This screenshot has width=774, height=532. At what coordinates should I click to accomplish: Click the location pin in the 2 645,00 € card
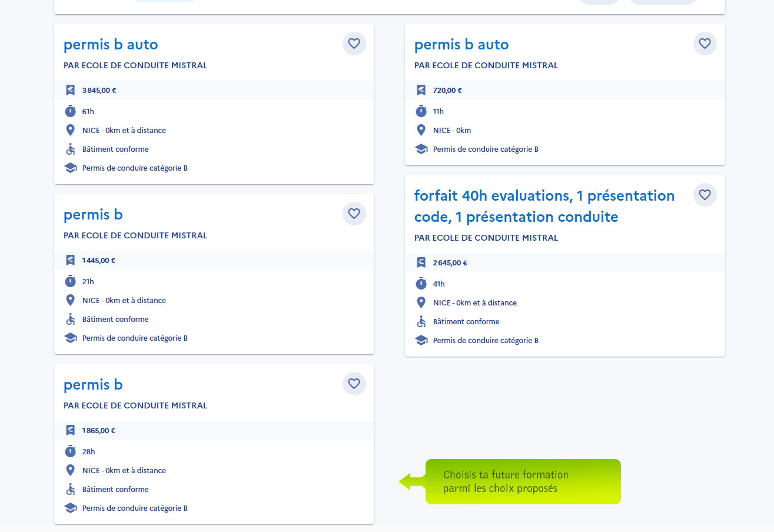[x=421, y=302]
